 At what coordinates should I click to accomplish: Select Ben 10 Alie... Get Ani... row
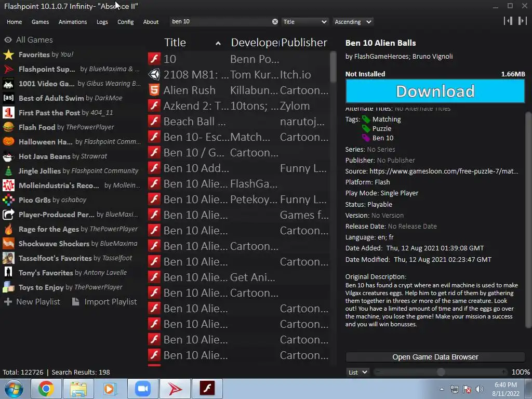[238, 277]
